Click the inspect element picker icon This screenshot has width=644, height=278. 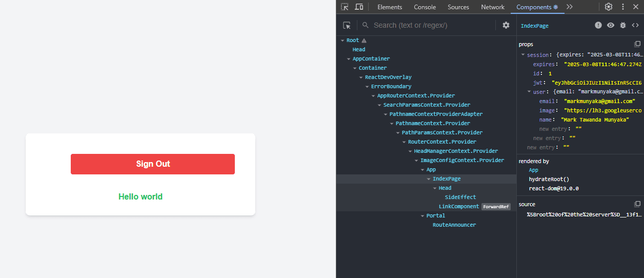pos(345,7)
